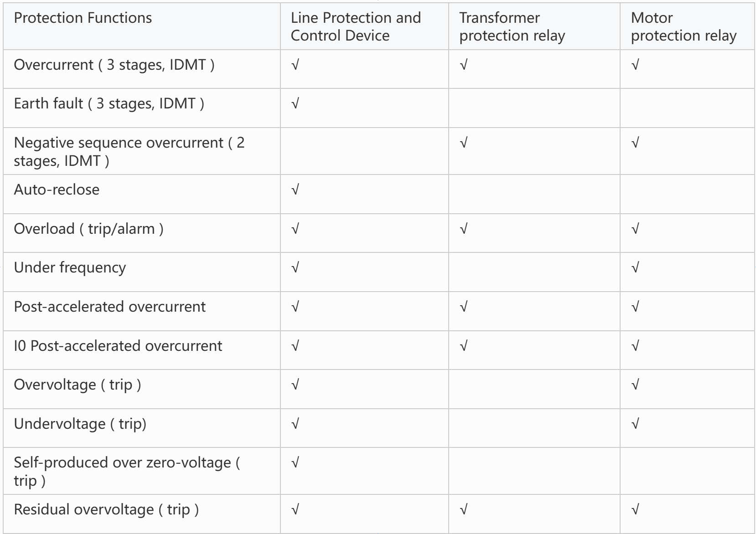
Task: Click the Negative sequence overcurrent Transformer checkmark
Action: (464, 143)
